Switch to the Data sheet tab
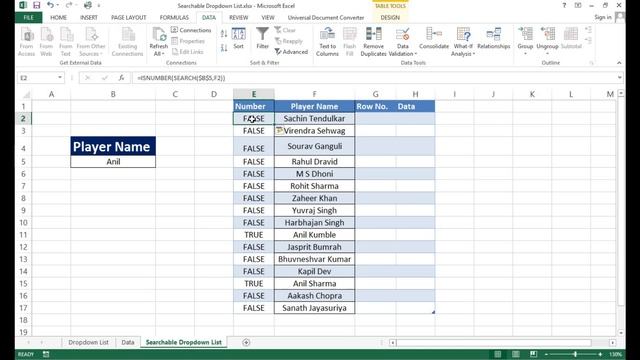This screenshot has height=360, width=640. [x=128, y=342]
